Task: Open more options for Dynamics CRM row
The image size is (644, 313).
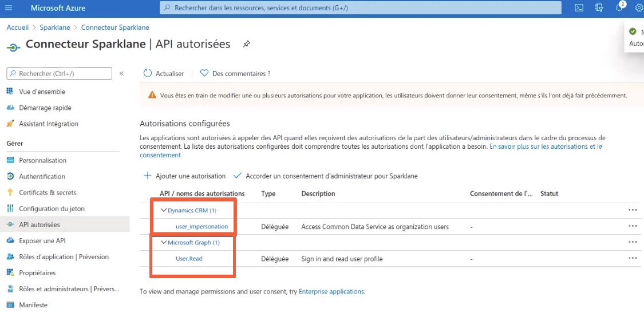Action: [x=633, y=210]
